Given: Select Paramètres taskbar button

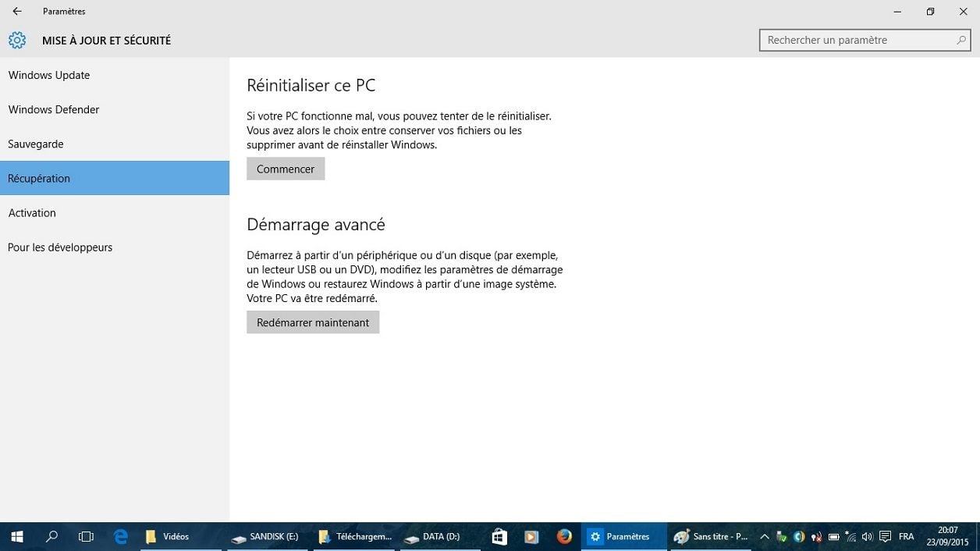Looking at the screenshot, I should (624, 536).
